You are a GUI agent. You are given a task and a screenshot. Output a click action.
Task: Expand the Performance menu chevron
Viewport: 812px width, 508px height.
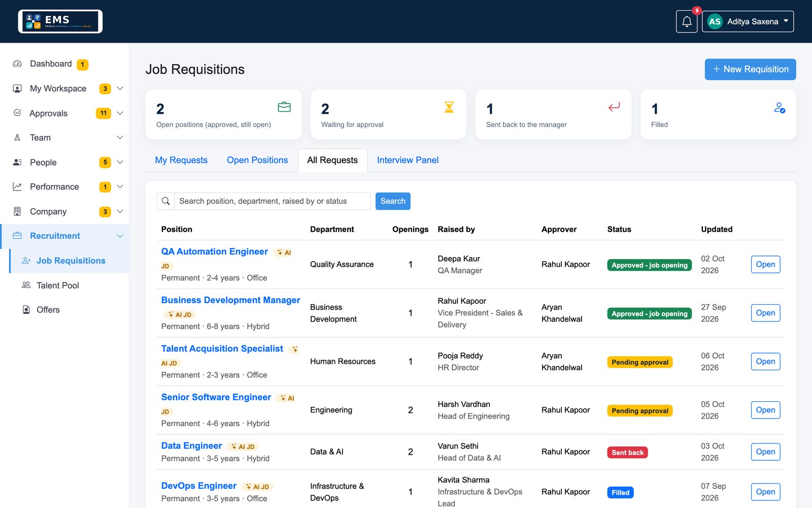click(x=120, y=187)
